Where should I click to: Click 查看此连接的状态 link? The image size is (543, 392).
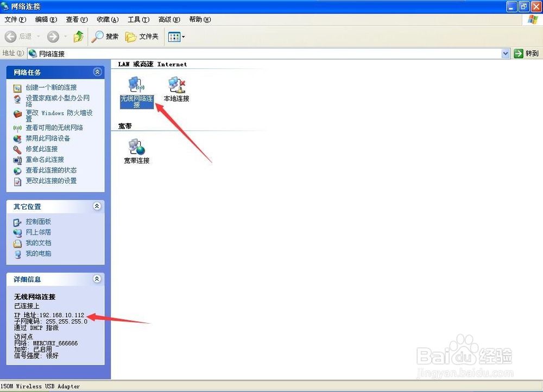[x=51, y=170]
